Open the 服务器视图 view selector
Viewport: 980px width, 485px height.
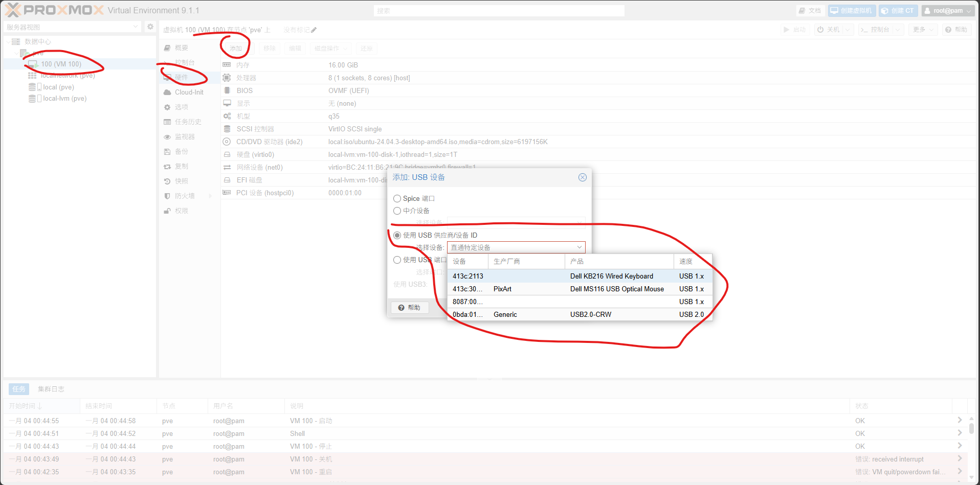point(72,27)
